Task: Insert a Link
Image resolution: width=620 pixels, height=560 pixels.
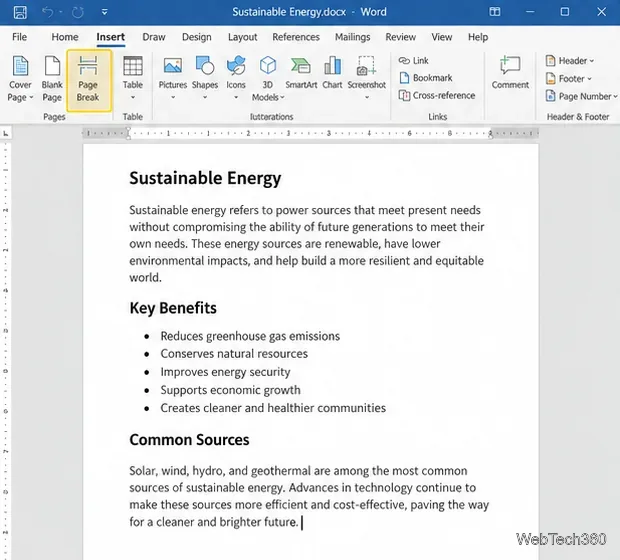Action: (414, 61)
